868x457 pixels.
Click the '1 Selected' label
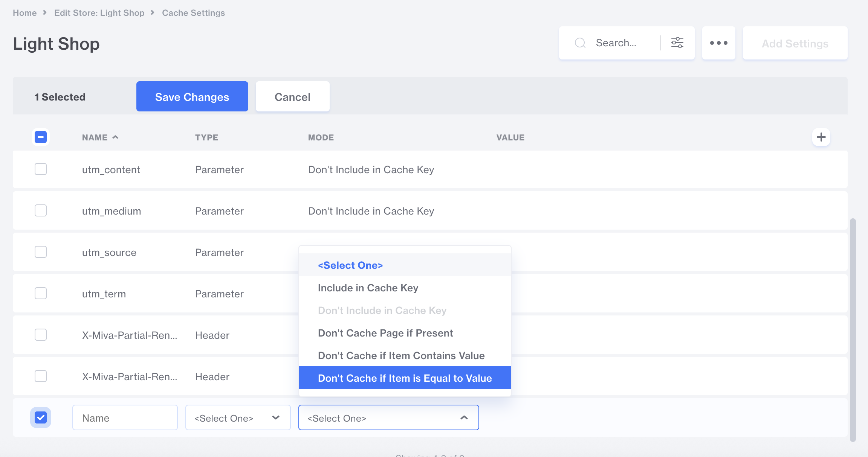60,97
